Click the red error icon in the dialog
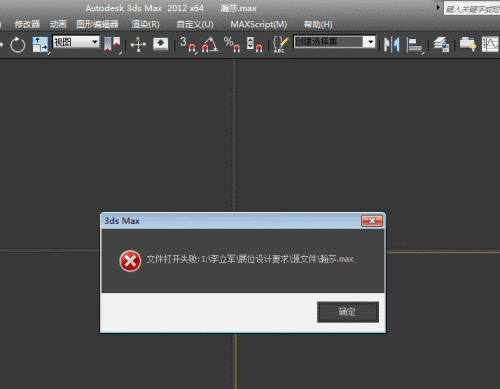This screenshot has width=500, height=389. coord(130,261)
